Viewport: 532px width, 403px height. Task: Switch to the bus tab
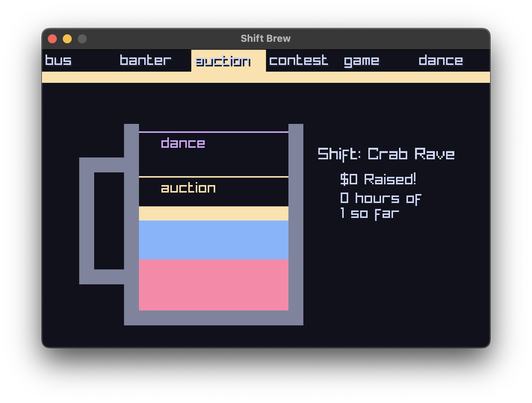point(58,60)
